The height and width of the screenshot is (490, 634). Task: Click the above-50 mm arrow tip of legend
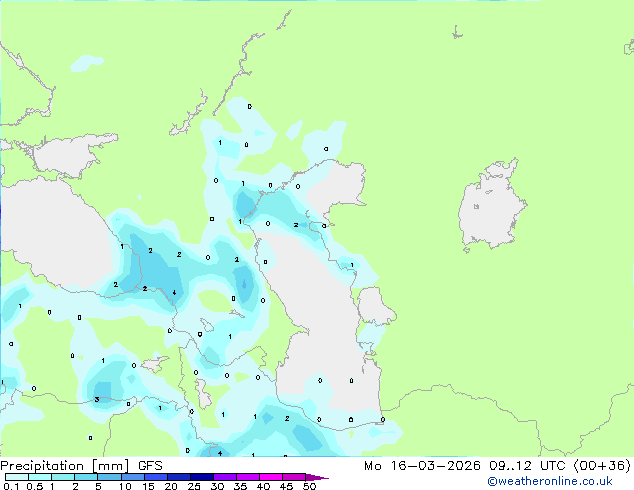click(x=317, y=477)
